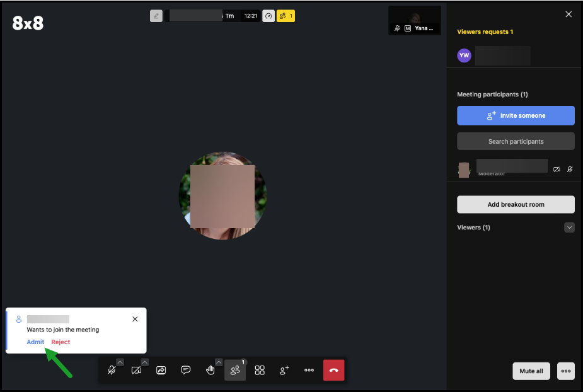The width and height of the screenshot is (583, 392).
Task: Click the Add breakout room button
Action: (516, 204)
